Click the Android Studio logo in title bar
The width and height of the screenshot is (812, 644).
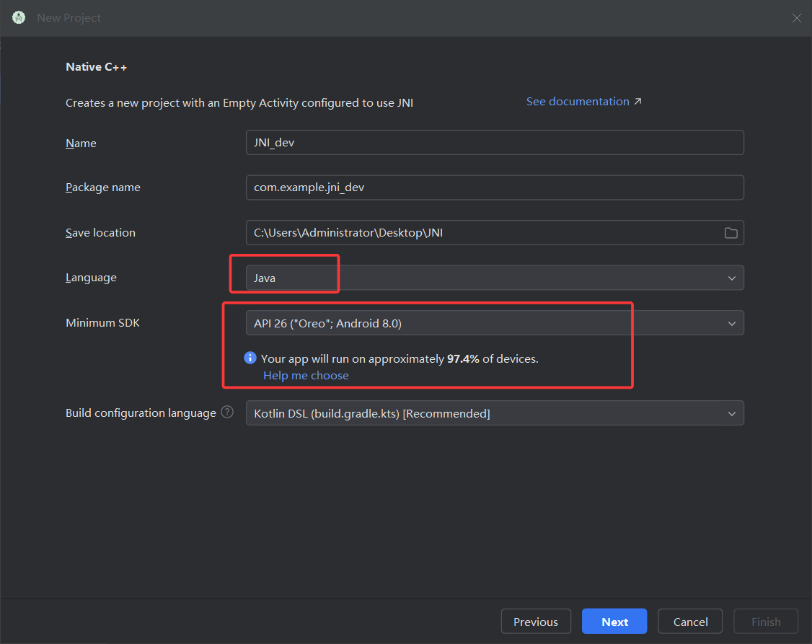[19, 18]
